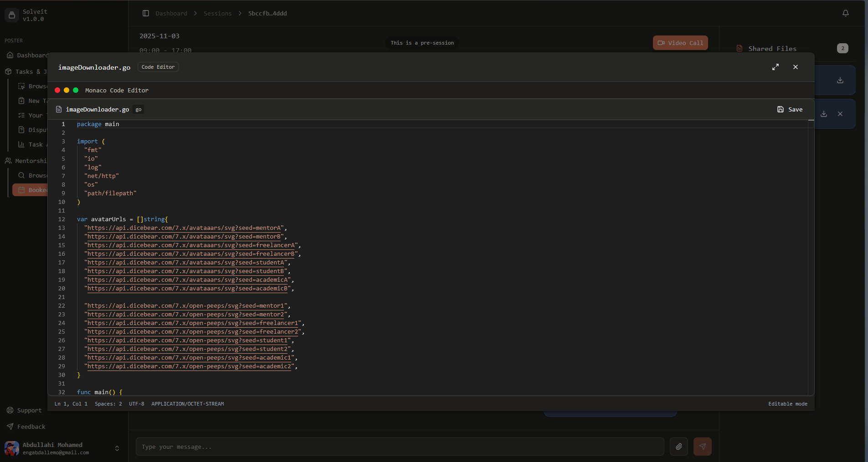The width and height of the screenshot is (868, 462).
Task: Start a Video Call
Action: pos(680,43)
